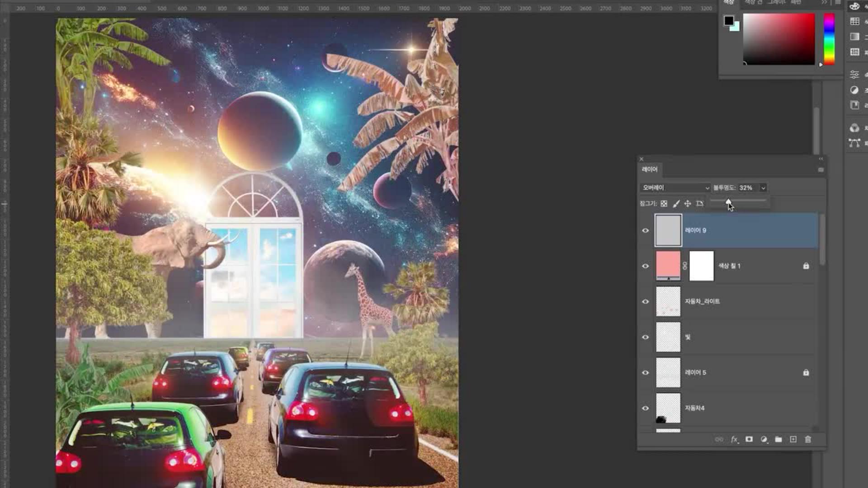Click the new layer icon
Screen dimensions: 868x488
(x=793, y=439)
